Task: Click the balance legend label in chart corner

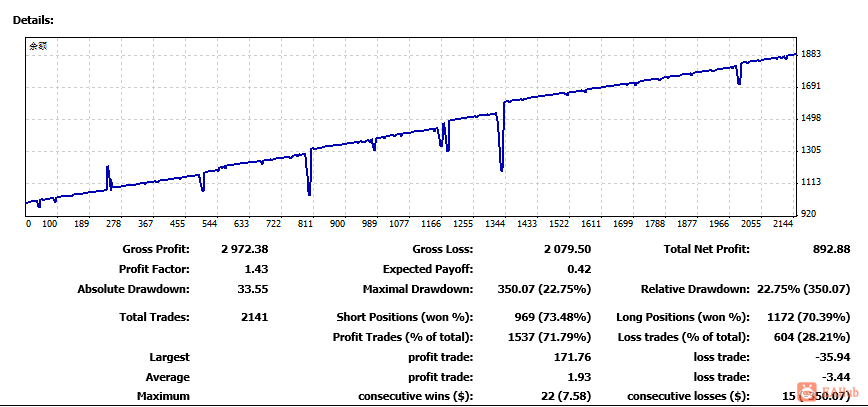Action: (x=38, y=47)
